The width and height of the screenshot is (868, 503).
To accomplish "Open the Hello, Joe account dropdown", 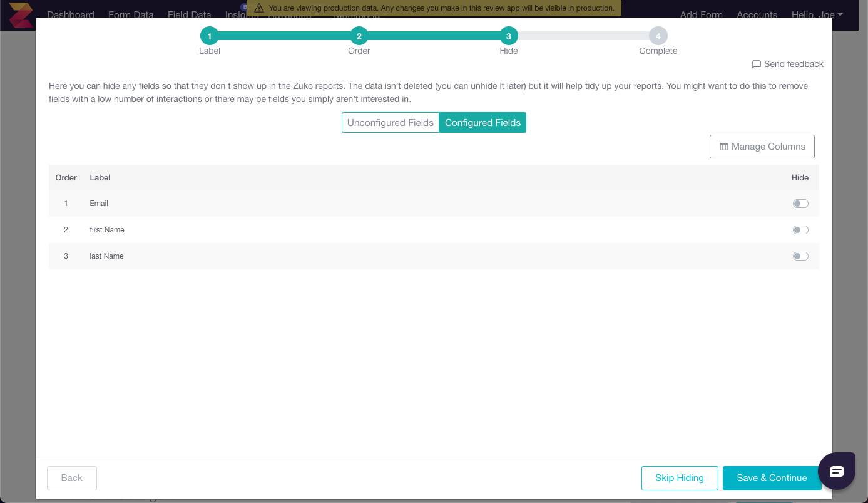I will (817, 14).
